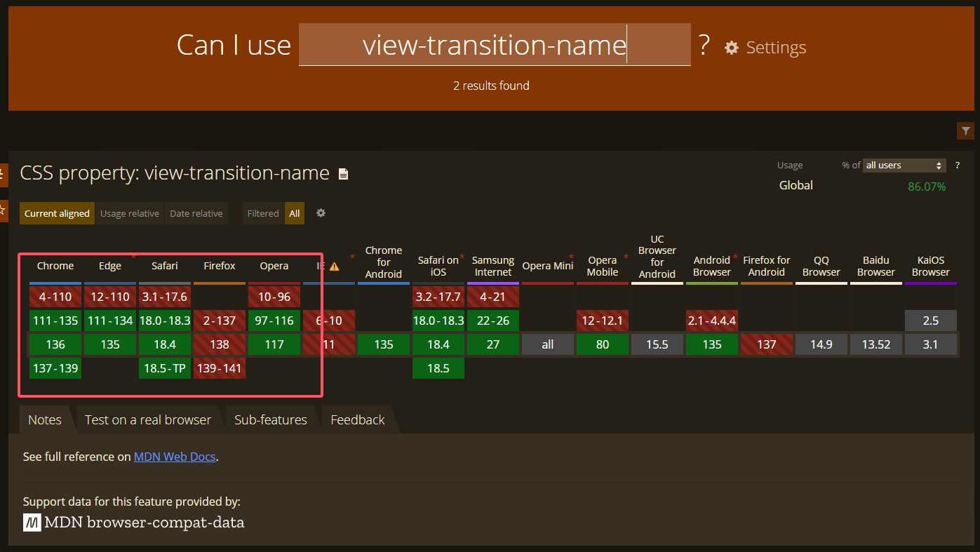
Task: Click Opera 117 cell
Action: tap(274, 344)
